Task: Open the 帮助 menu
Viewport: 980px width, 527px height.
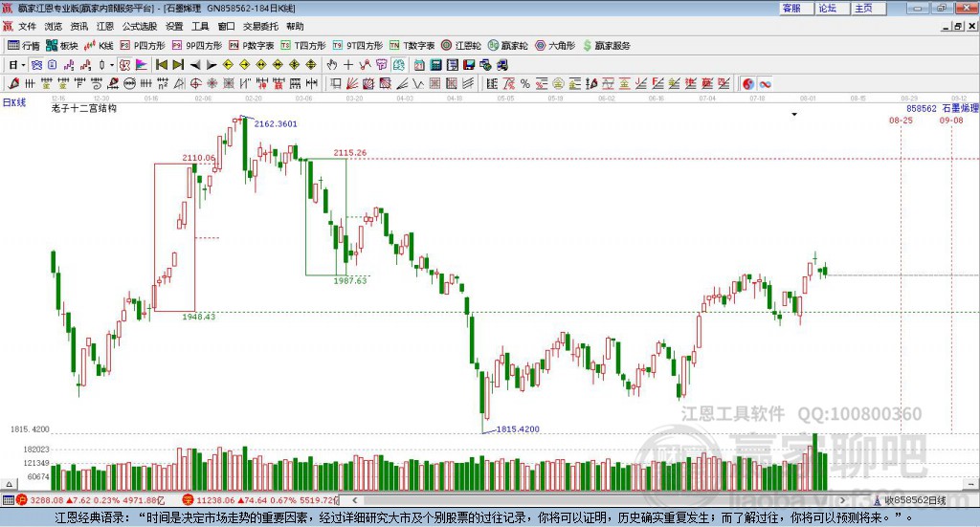Action: click(x=295, y=26)
